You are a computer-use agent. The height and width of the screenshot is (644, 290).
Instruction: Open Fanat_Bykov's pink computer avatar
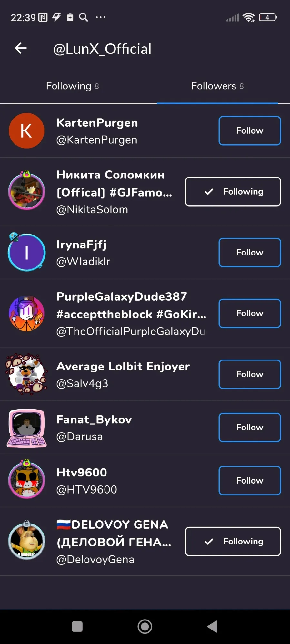(x=26, y=428)
